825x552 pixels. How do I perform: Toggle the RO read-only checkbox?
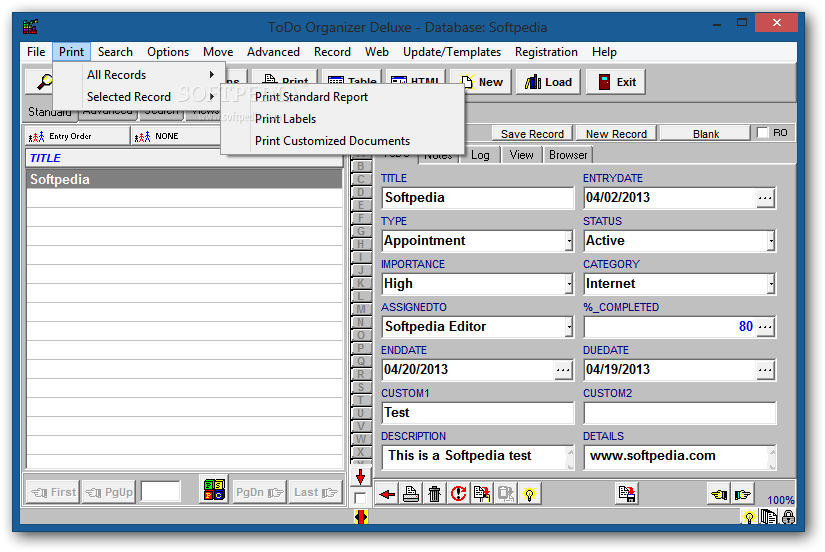point(762,133)
